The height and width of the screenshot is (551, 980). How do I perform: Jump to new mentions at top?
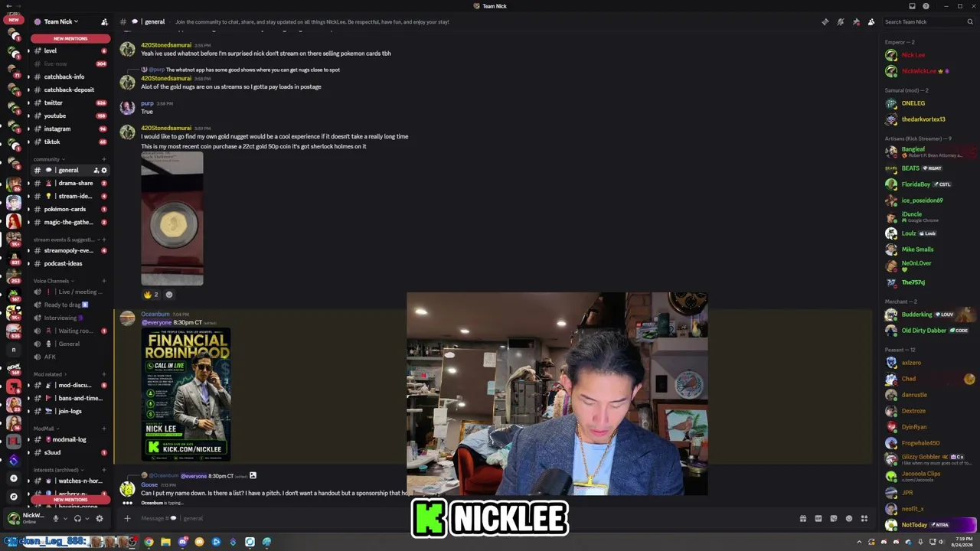pyautogui.click(x=70, y=38)
